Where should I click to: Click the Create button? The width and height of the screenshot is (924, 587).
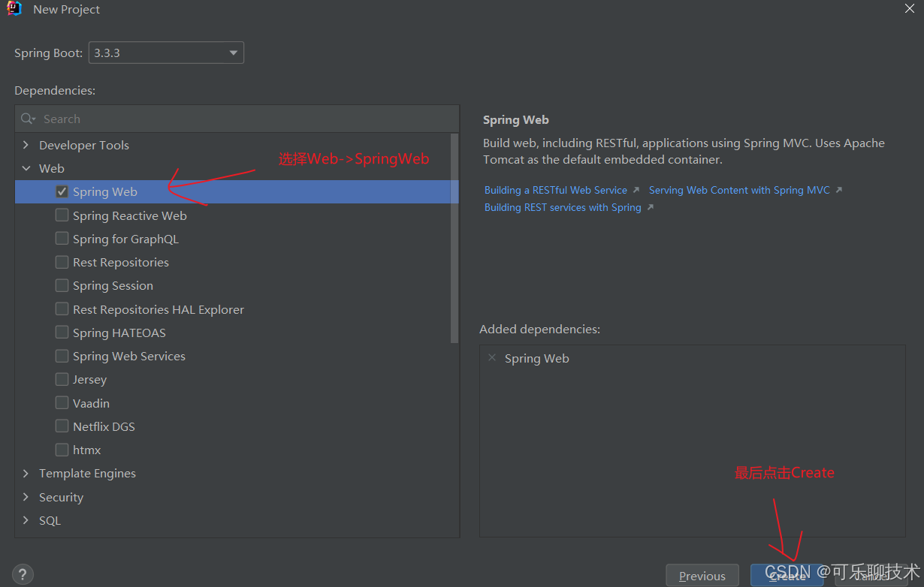click(x=787, y=576)
